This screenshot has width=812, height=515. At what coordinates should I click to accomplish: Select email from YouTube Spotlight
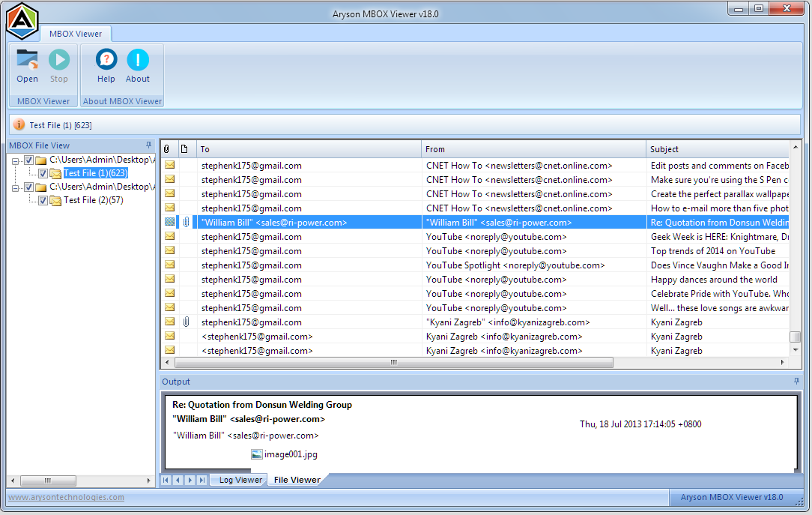(x=476, y=265)
